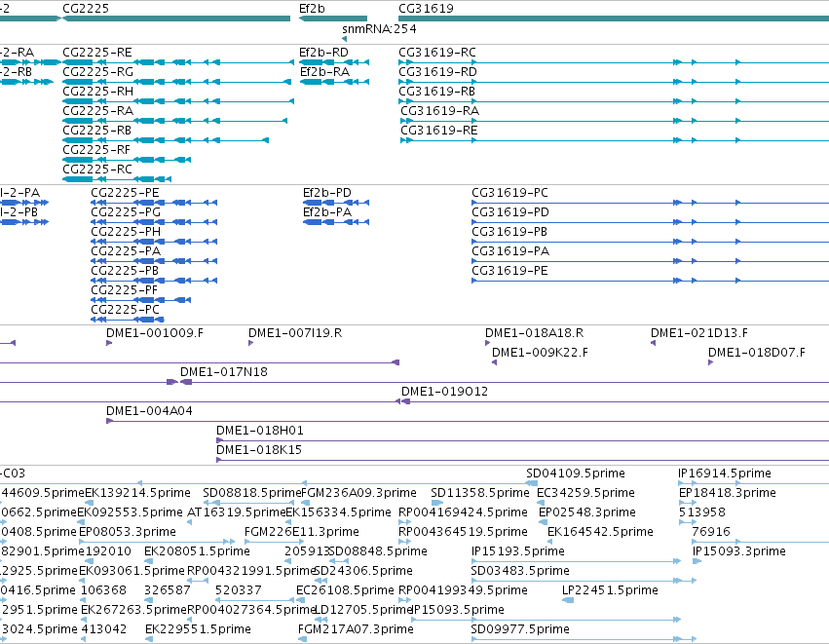This screenshot has height=644, width=829.
Task: Select BAC end DME1-021D13.F label
Action: (698, 333)
